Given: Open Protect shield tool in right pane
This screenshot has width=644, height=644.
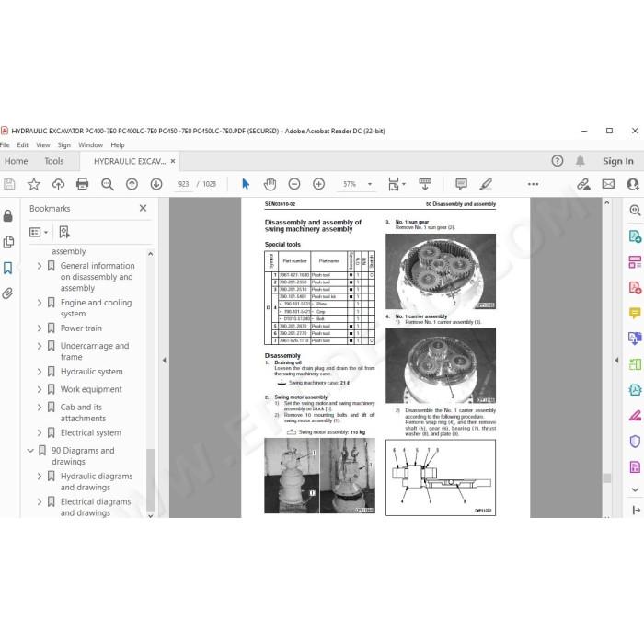Looking at the screenshot, I should coord(635,442).
